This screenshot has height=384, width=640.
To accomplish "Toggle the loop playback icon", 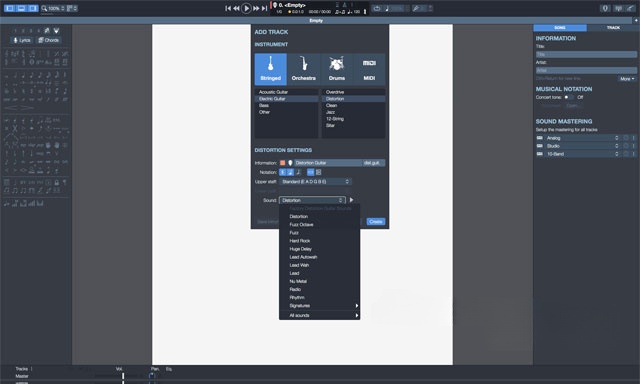I will click(377, 8).
